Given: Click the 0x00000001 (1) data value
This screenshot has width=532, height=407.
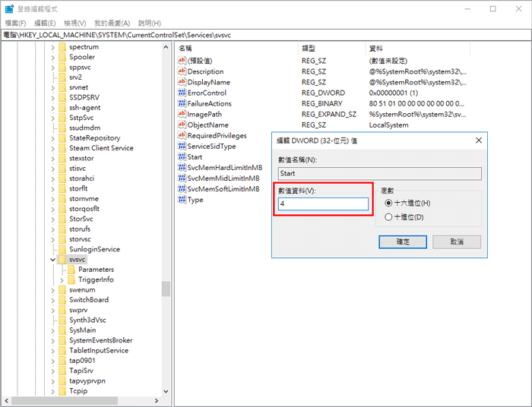Looking at the screenshot, I should coord(393,93).
